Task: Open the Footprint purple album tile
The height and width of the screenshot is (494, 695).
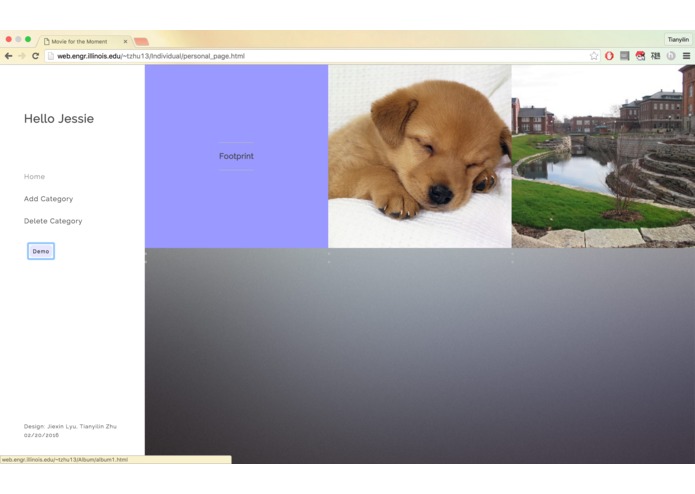Action: tap(236, 156)
